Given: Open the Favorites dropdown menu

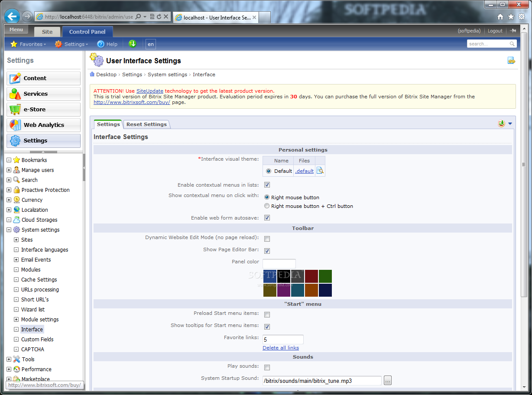Looking at the screenshot, I should click(28, 44).
